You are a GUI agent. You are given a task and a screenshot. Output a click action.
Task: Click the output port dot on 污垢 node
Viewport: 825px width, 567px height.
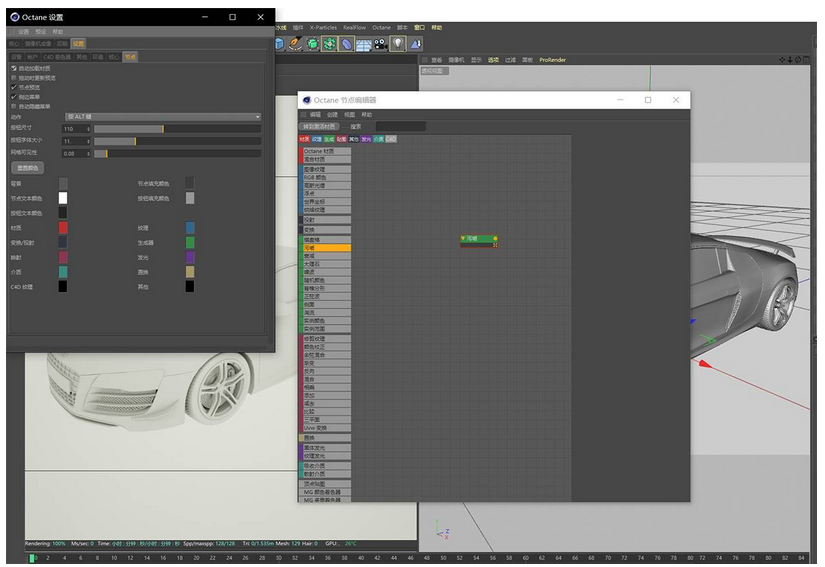(495, 239)
